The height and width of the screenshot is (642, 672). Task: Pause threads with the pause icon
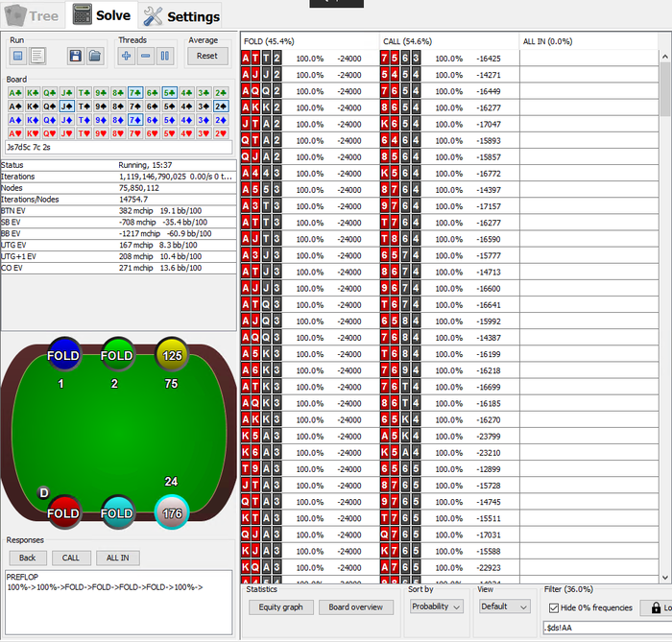click(x=165, y=57)
